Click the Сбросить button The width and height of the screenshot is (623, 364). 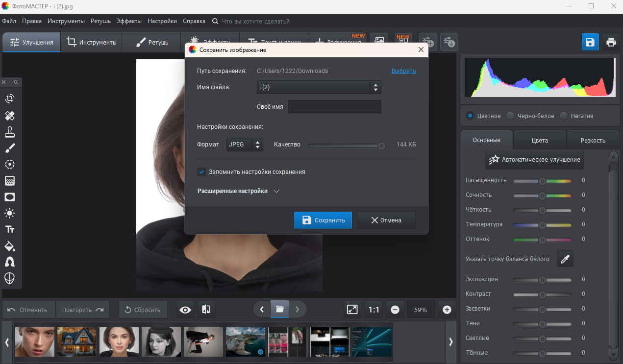(x=143, y=310)
